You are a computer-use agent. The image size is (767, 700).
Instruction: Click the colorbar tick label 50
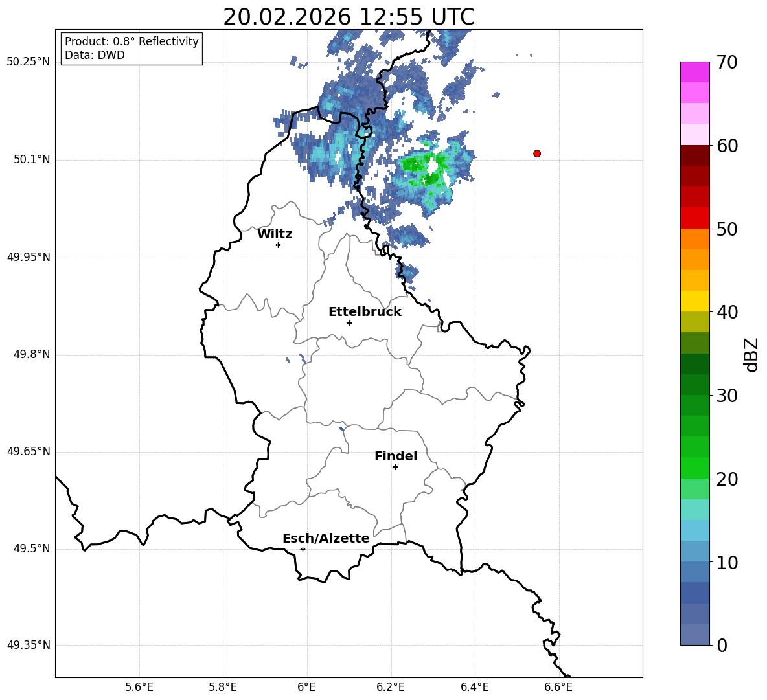[727, 229]
